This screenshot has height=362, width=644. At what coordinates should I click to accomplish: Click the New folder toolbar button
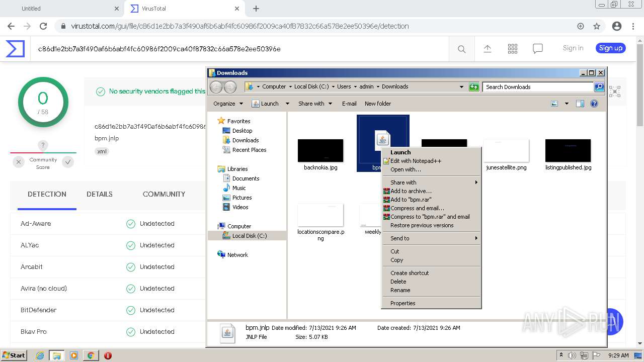pos(378,104)
